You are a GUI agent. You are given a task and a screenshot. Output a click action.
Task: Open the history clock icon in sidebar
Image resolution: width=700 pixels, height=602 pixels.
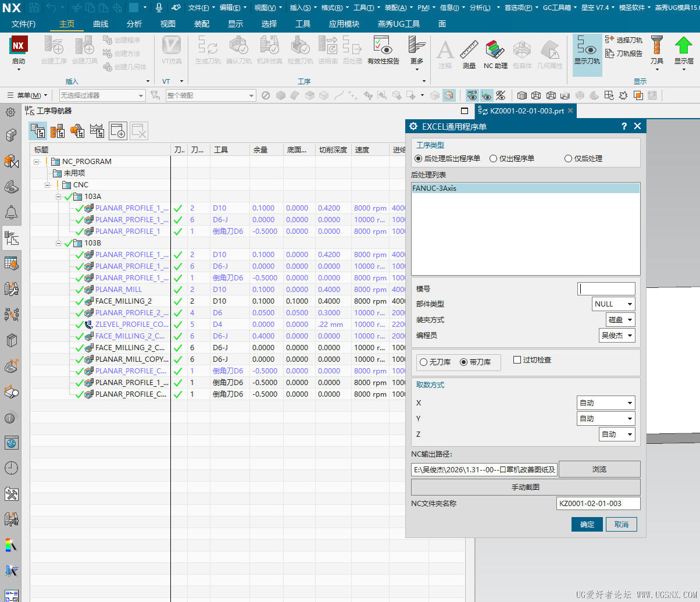point(11,468)
